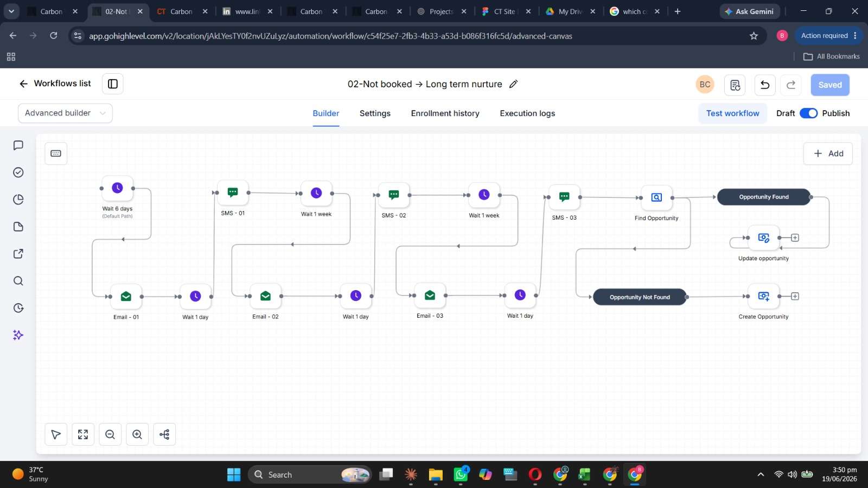Toggle the sidebar panel icon near Workflows list
This screenshot has width=868, height=488.
113,84
